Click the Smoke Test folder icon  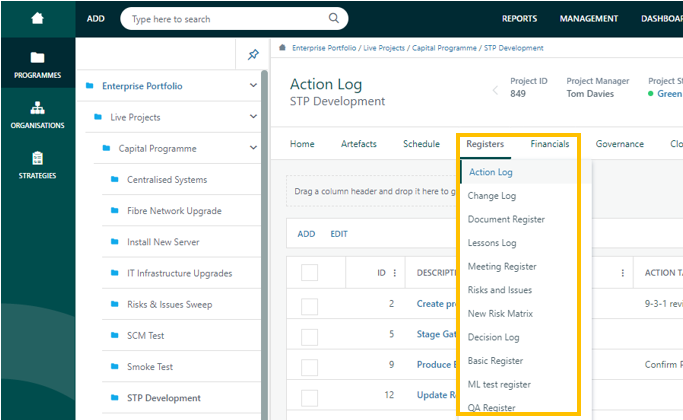[115, 366]
